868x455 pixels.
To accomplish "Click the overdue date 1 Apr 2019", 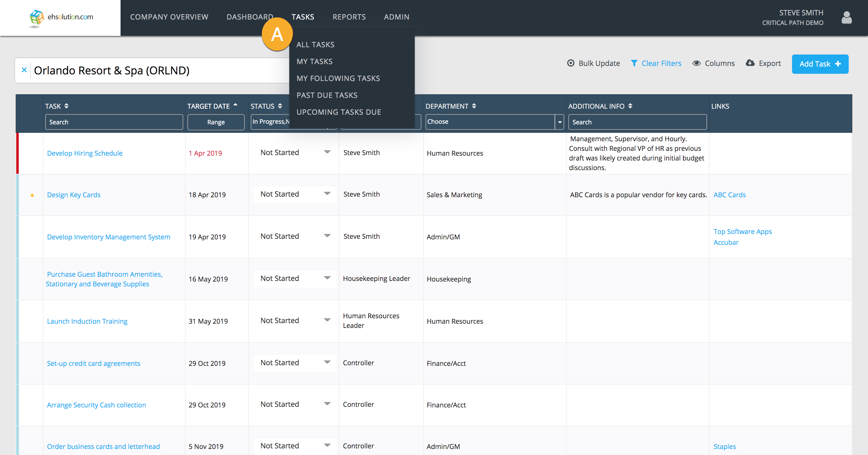I will 205,153.
